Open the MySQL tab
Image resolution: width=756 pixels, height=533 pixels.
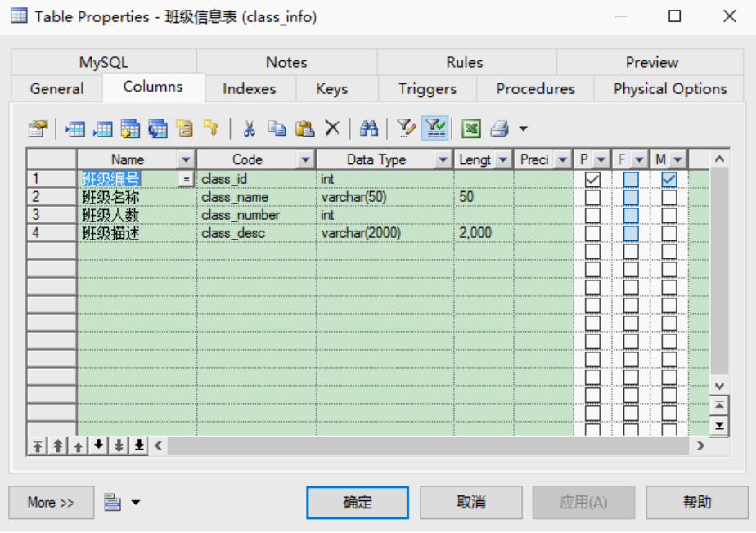(104, 62)
